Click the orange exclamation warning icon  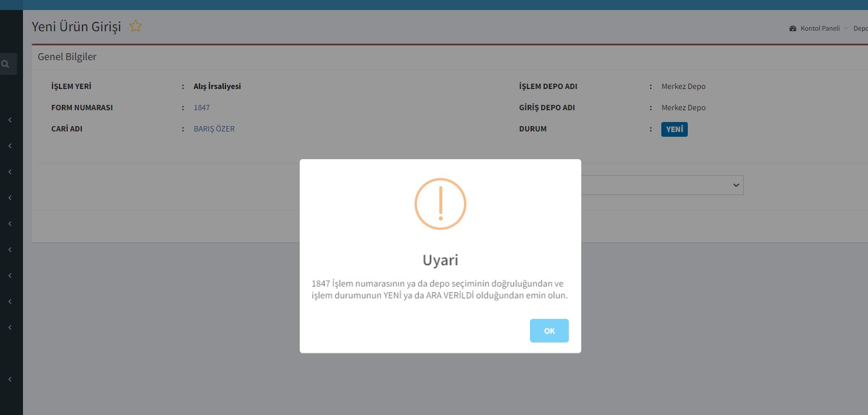pyautogui.click(x=440, y=204)
